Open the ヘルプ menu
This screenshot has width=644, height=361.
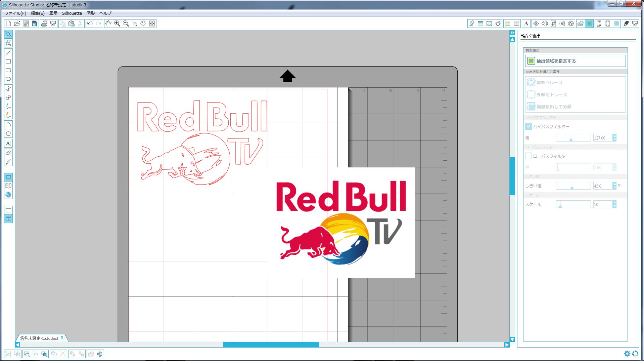click(x=105, y=13)
